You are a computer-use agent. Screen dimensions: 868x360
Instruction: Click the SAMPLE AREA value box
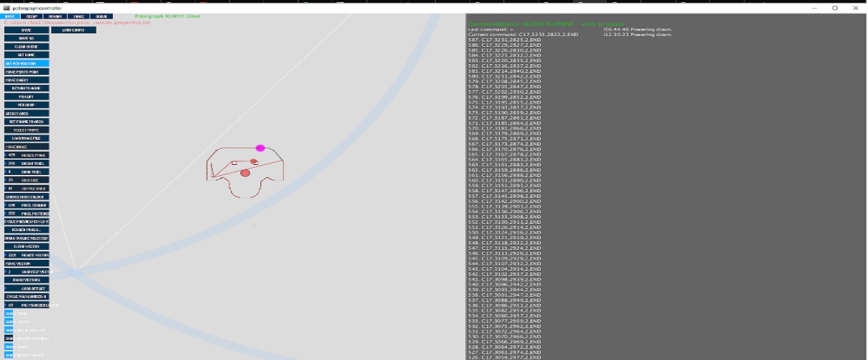coord(27,188)
